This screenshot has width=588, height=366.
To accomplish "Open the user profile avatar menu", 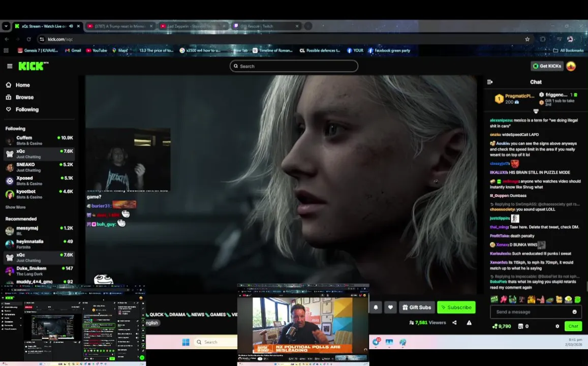I will (571, 66).
